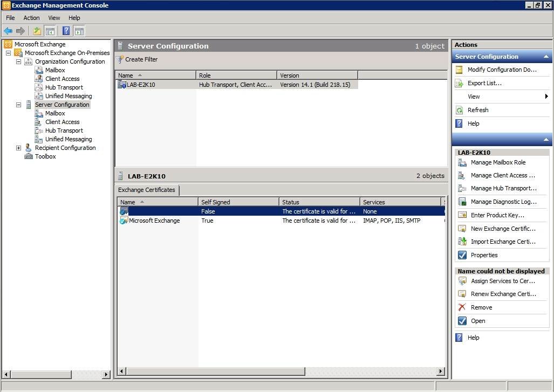This screenshot has width=554, height=392.
Task: Click the Manage Diagnostic Logging icon
Action: (x=462, y=202)
